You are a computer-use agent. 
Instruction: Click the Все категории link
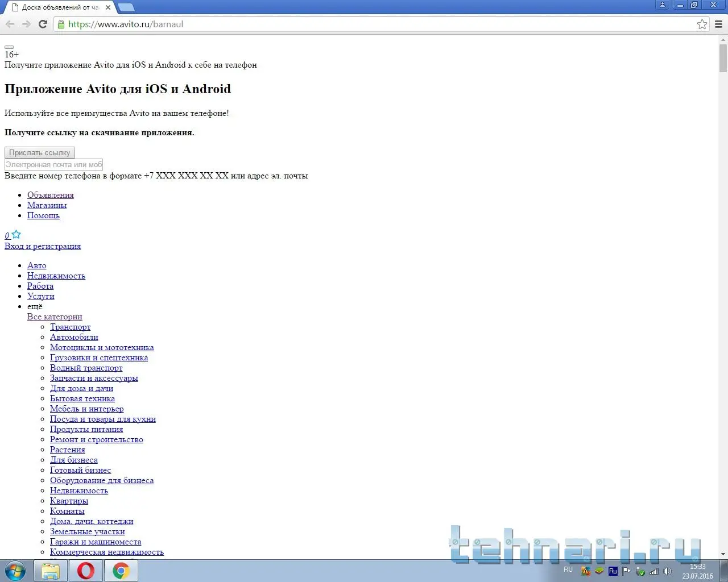55,317
